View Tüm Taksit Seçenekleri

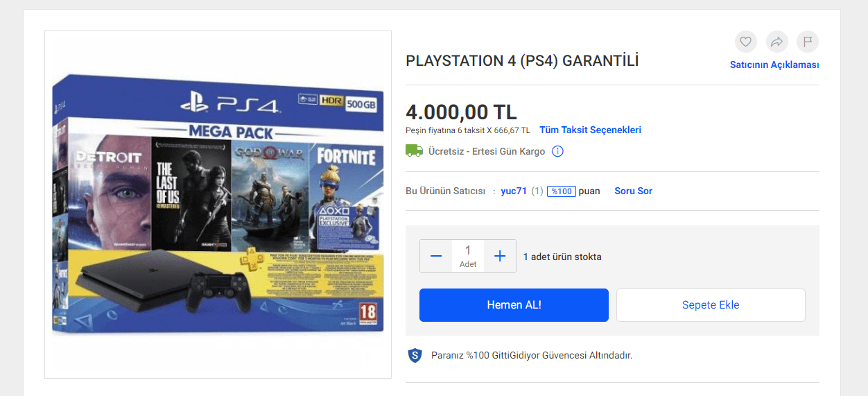click(590, 130)
